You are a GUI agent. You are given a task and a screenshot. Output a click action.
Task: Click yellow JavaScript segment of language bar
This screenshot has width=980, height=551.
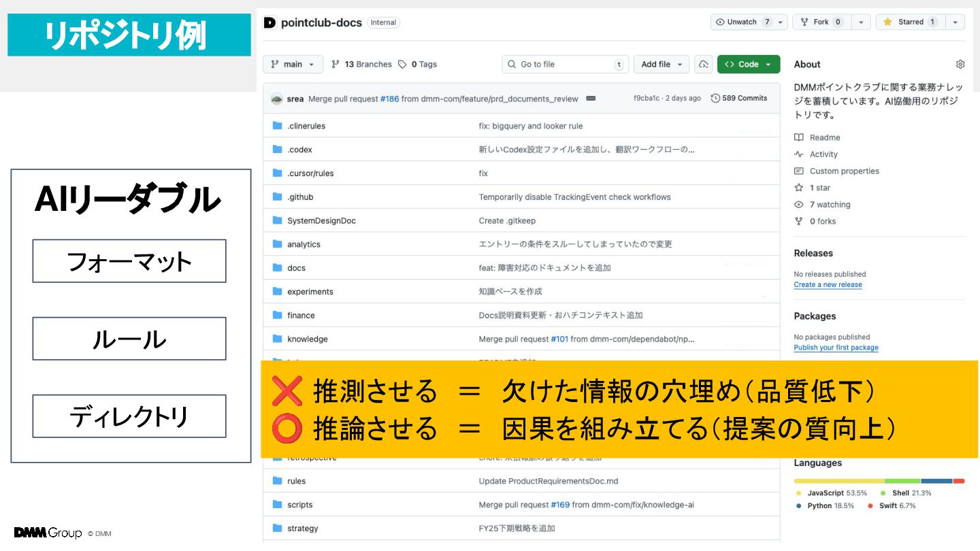(x=839, y=481)
